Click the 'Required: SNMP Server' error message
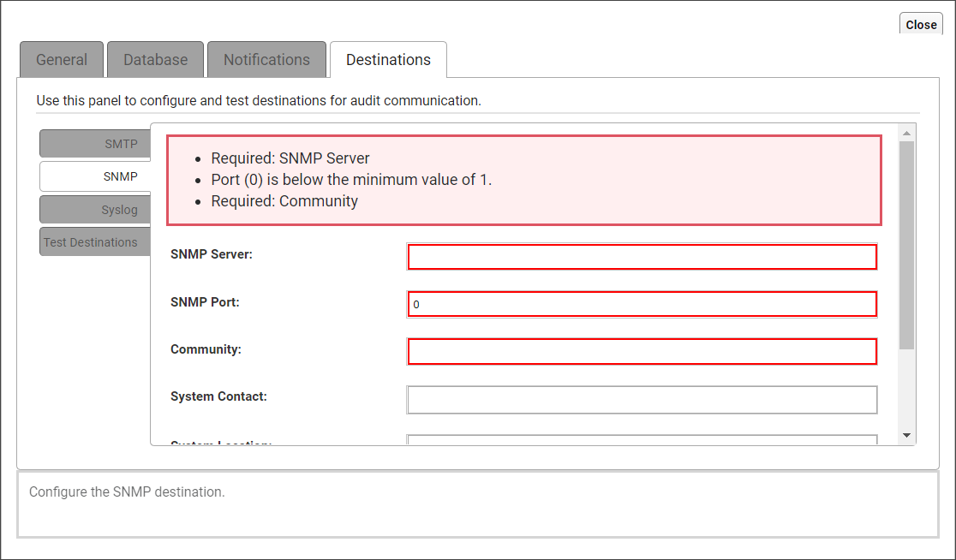Screen dimensions: 956x560 pyautogui.click(x=290, y=158)
